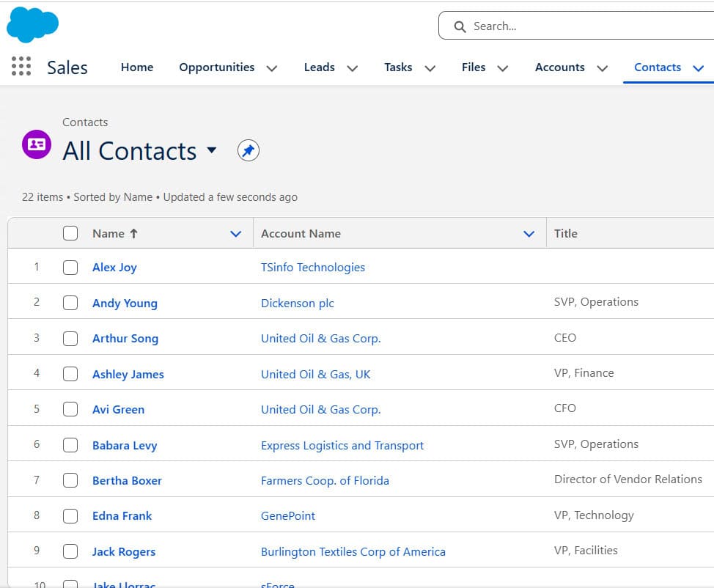Image resolution: width=714 pixels, height=588 pixels.
Task: Open the Name column header menu
Action: pyautogui.click(x=236, y=233)
